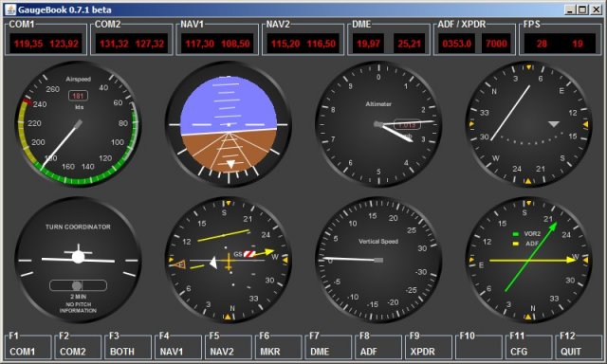Click the Airspeed indicator gauge
This screenshot has height=364, width=607.
(78, 124)
